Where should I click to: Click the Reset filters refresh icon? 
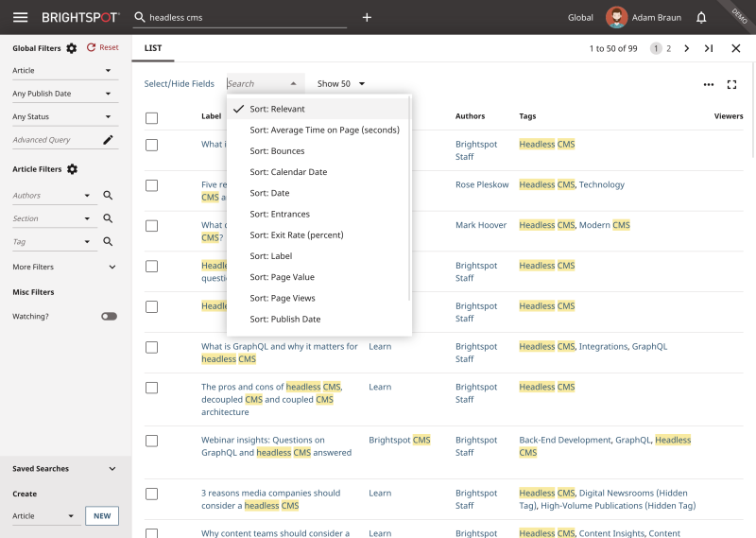pyautogui.click(x=91, y=47)
